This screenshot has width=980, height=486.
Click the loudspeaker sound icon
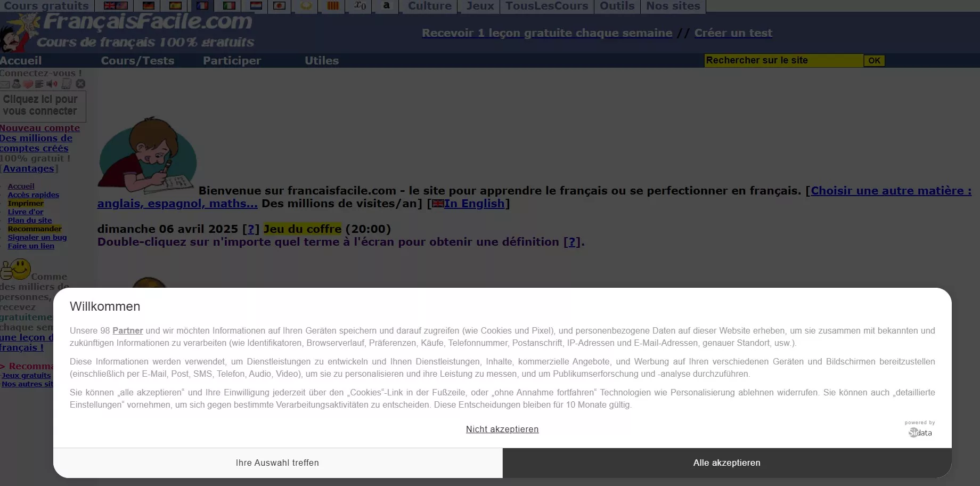tap(52, 84)
